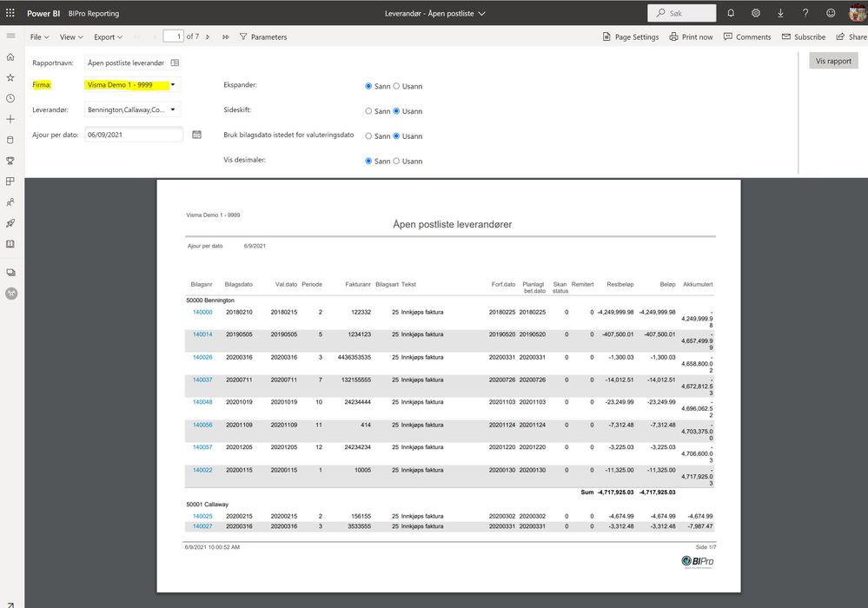Set Ekspander to Usann
This screenshot has height=608, width=868.
(x=396, y=86)
